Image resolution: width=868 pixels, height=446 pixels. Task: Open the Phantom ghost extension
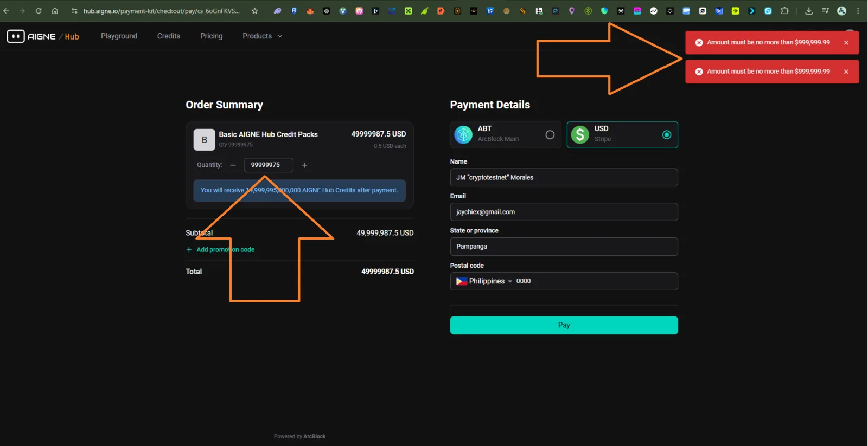point(278,11)
